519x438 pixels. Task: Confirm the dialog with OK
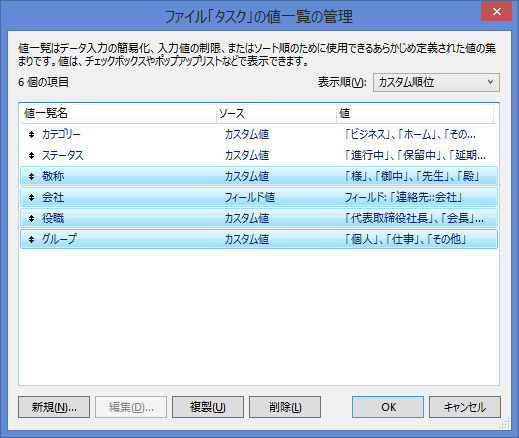(x=388, y=407)
